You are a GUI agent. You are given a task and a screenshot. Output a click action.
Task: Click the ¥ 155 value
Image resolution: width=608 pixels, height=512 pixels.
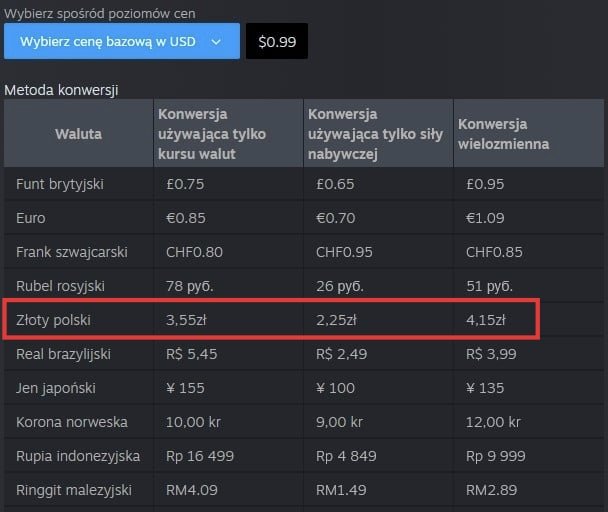click(185, 388)
